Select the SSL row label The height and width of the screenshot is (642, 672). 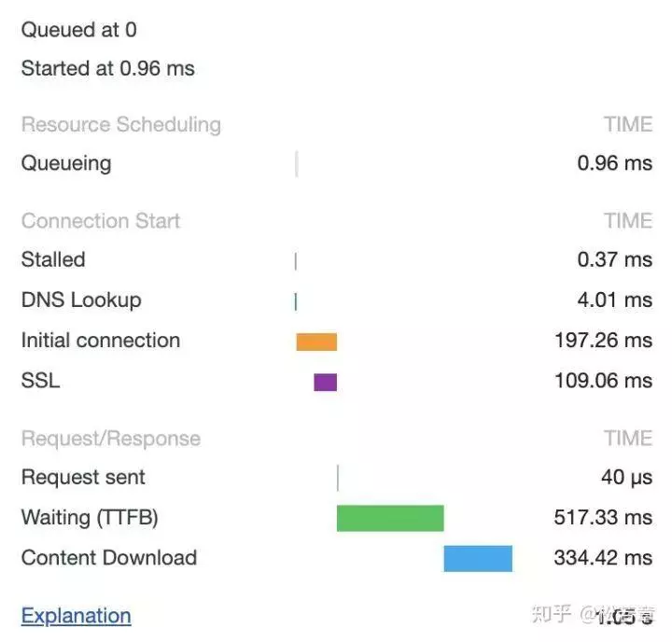click(x=40, y=380)
